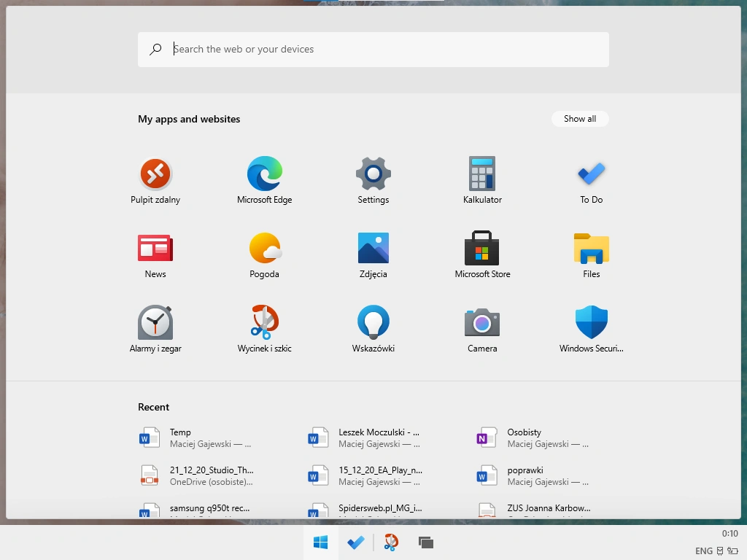This screenshot has width=747, height=560.
Task: Open Snip & Sketch from the taskbar
Action: pyautogui.click(x=391, y=542)
